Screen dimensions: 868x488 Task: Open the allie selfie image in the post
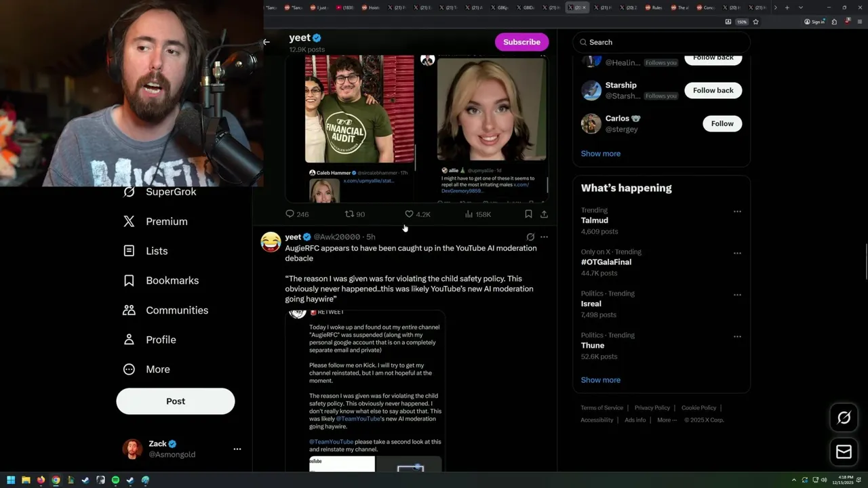pos(492,109)
